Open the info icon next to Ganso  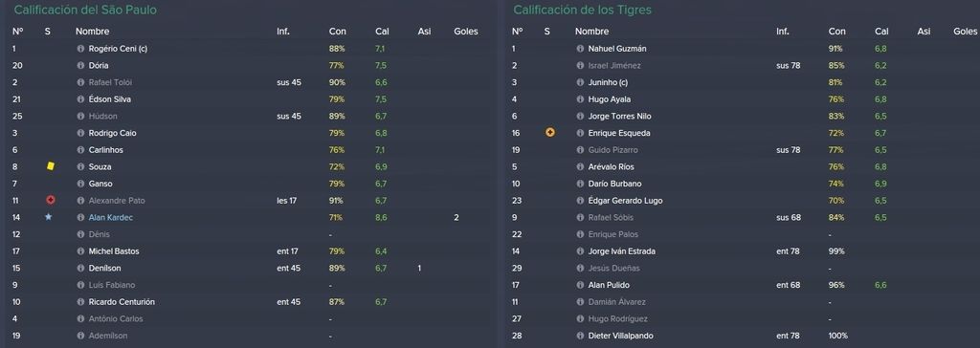pos(80,184)
